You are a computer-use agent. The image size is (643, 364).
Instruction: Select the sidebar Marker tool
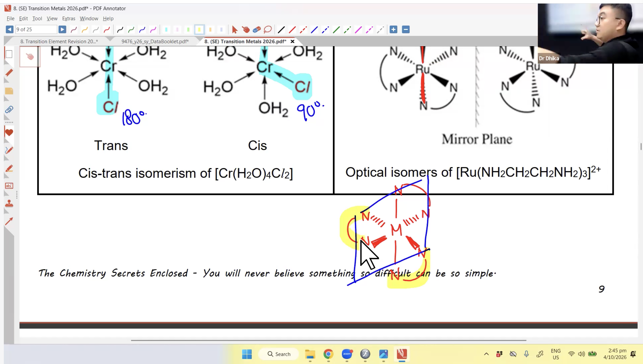pos(9,168)
